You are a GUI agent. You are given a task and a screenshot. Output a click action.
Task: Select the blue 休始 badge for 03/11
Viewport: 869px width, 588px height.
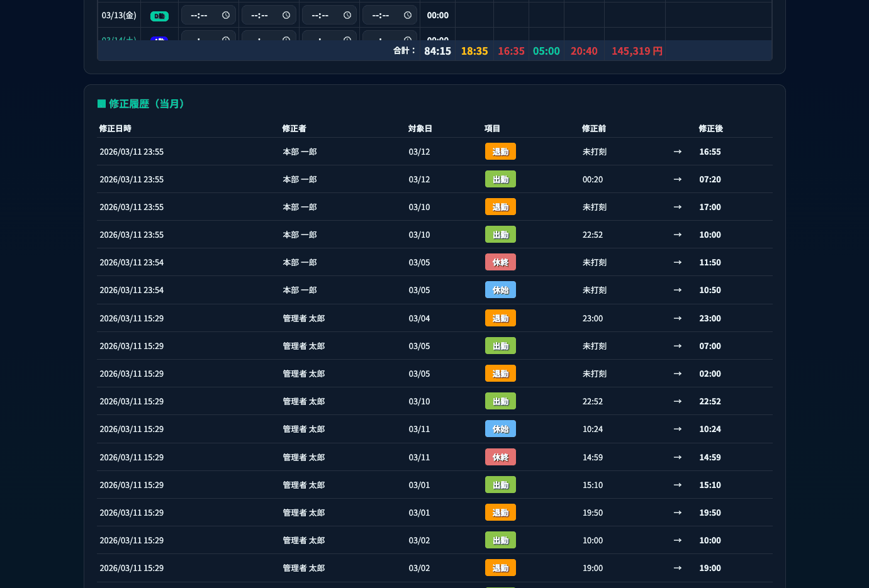click(x=500, y=429)
